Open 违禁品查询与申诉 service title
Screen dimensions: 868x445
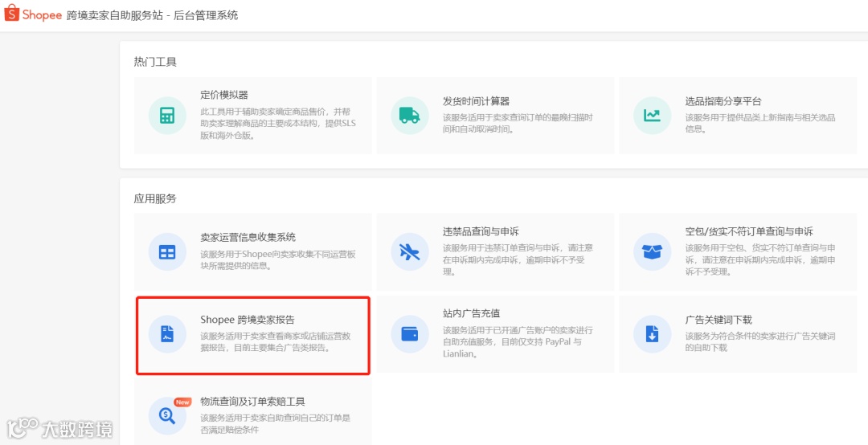click(x=481, y=231)
